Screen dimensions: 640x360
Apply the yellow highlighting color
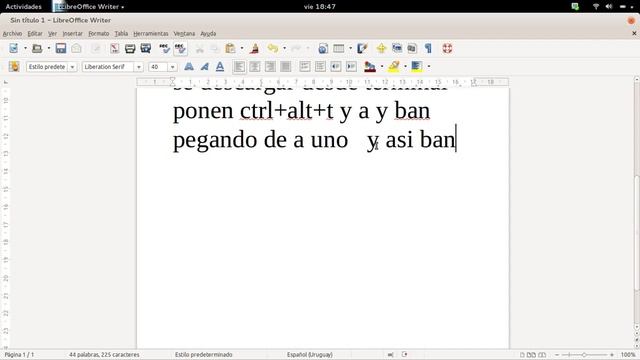tap(394, 66)
